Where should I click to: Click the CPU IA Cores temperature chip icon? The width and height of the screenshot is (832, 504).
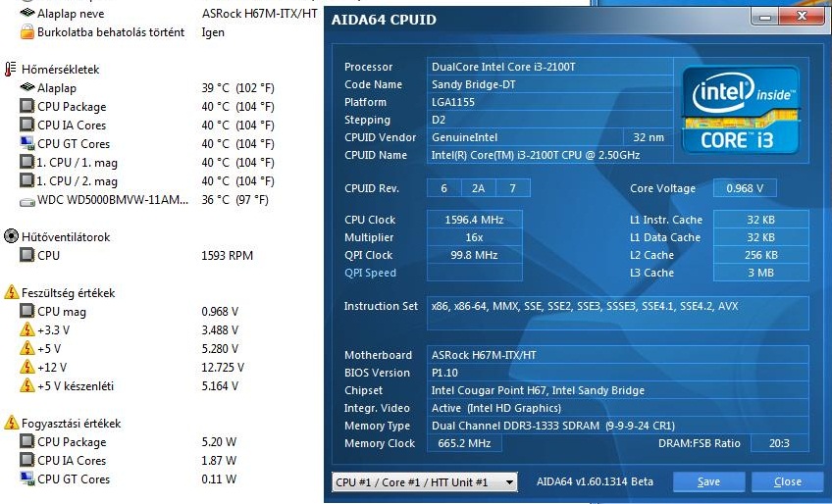pos(27,125)
